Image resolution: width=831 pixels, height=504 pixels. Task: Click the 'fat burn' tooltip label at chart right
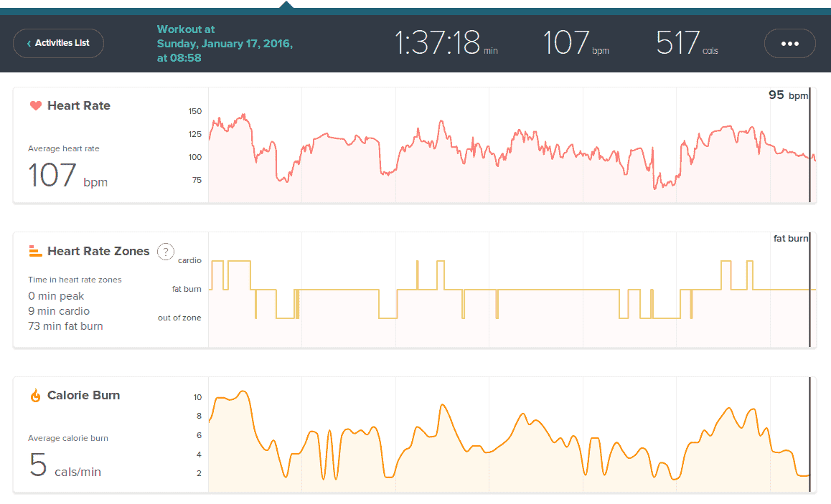(790, 239)
